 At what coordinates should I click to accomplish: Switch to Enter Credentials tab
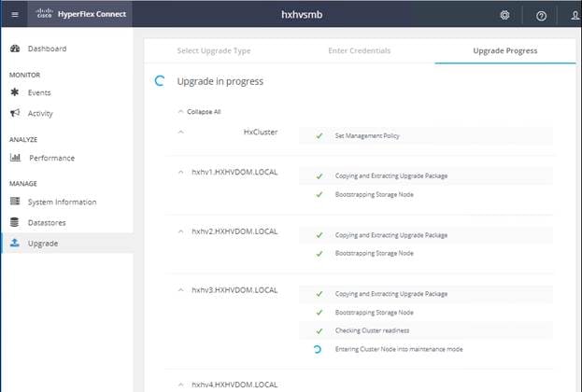click(x=360, y=50)
